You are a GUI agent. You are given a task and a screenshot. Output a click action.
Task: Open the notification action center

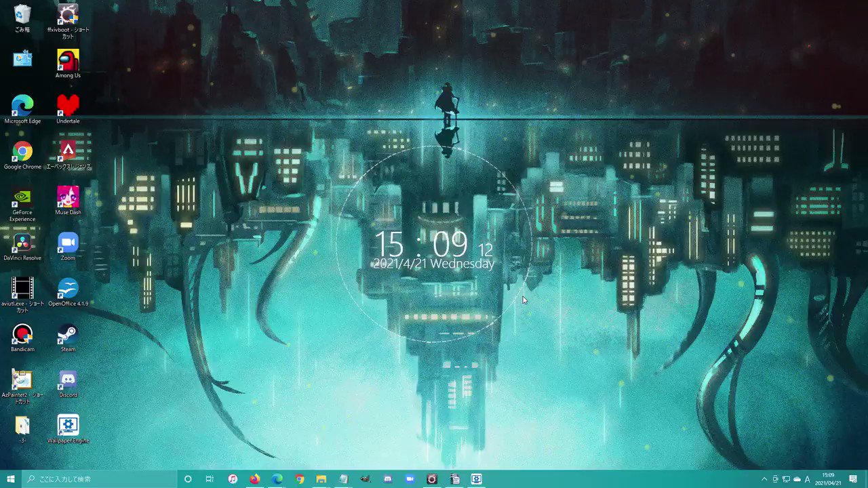853,479
